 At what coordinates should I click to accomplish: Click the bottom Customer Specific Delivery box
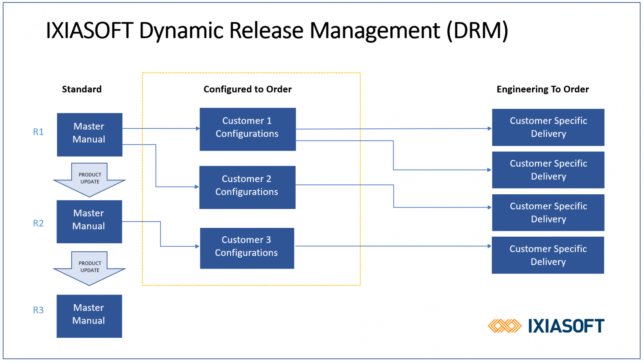click(x=548, y=255)
